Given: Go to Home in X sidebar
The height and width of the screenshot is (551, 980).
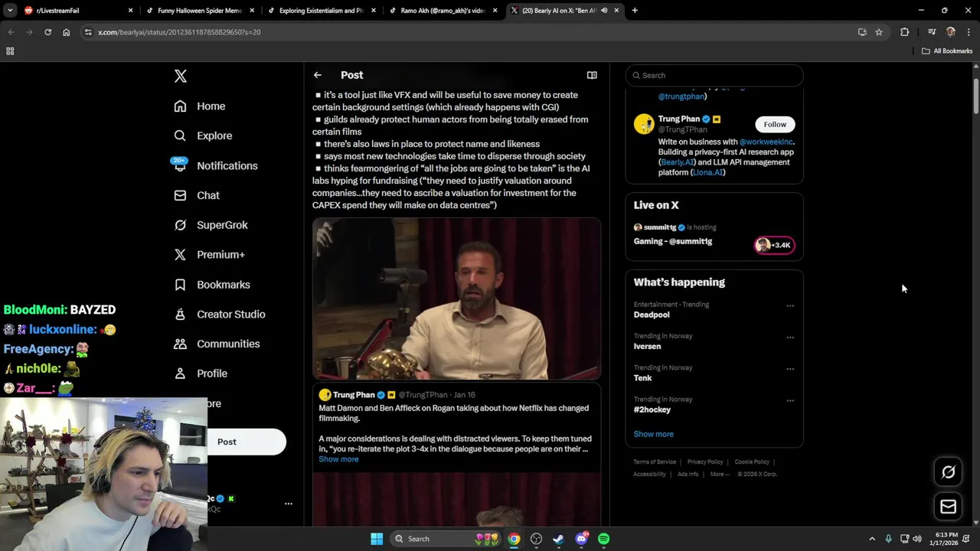Looking at the screenshot, I should tap(200, 106).
